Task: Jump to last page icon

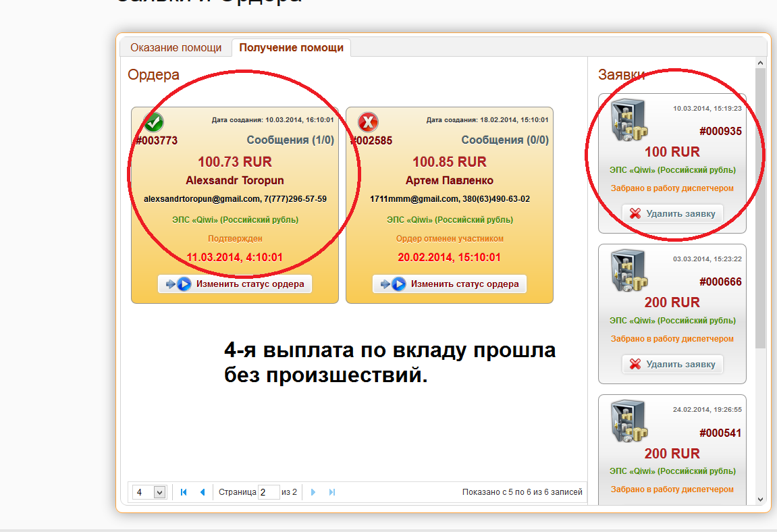Action: (331, 492)
